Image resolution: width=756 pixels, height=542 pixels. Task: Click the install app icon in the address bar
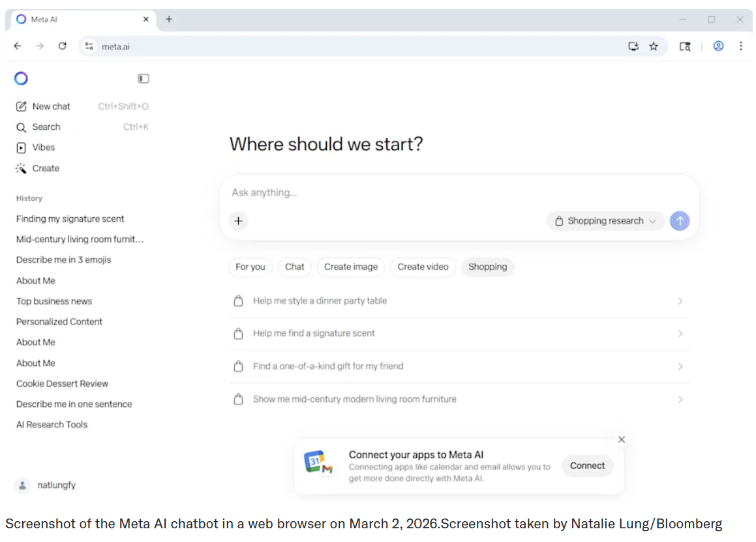(633, 46)
